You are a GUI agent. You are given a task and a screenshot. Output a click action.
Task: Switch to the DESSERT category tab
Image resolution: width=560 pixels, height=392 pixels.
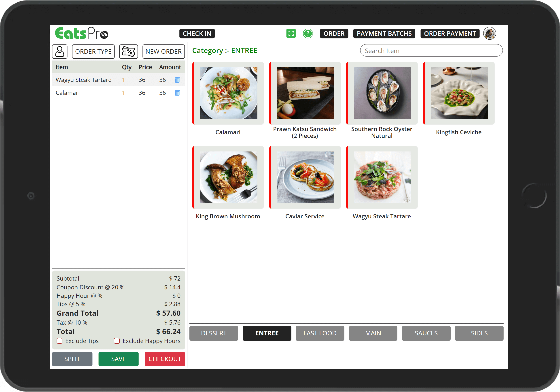click(214, 333)
